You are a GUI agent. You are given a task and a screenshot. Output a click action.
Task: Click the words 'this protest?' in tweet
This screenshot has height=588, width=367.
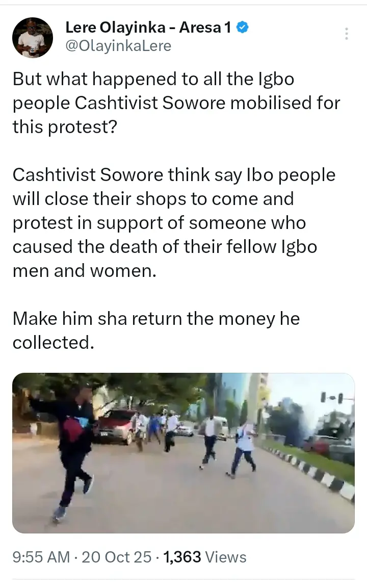(x=65, y=127)
